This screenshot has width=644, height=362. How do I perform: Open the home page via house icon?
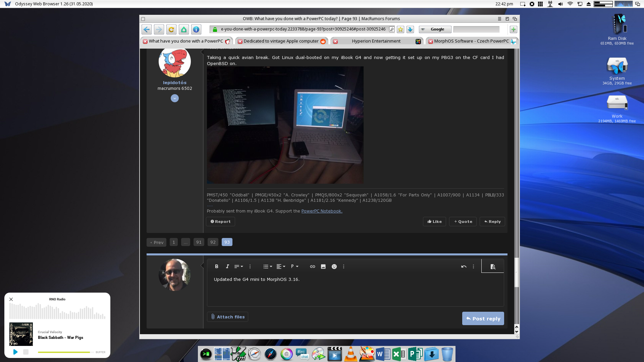[x=184, y=29]
